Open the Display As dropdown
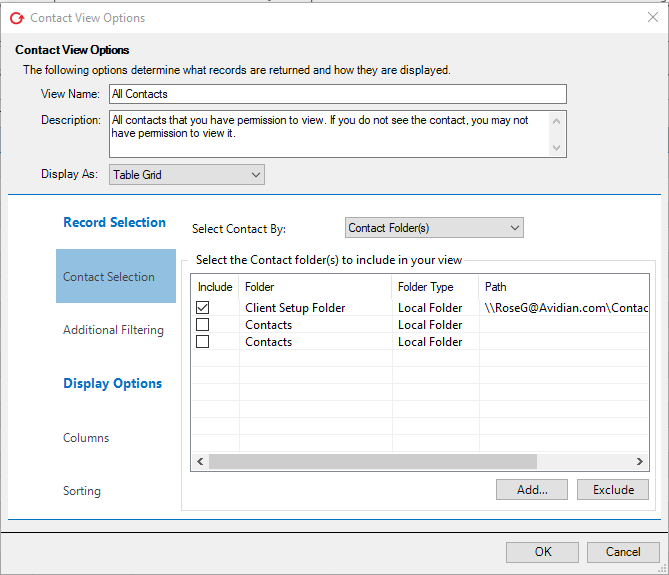 [x=187, y=175]
